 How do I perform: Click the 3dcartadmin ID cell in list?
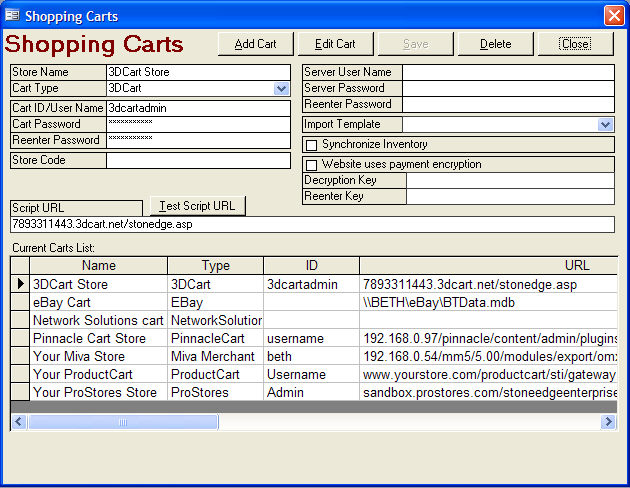click(x=311, y=284)
